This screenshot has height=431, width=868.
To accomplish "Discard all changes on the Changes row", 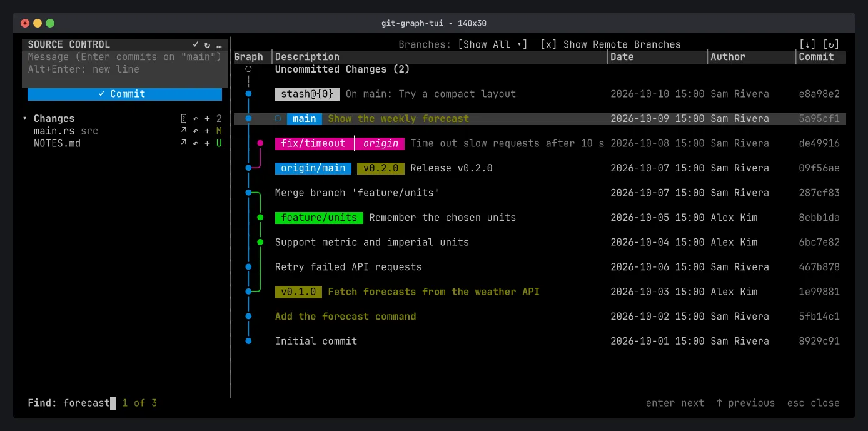I will [196, 119].
